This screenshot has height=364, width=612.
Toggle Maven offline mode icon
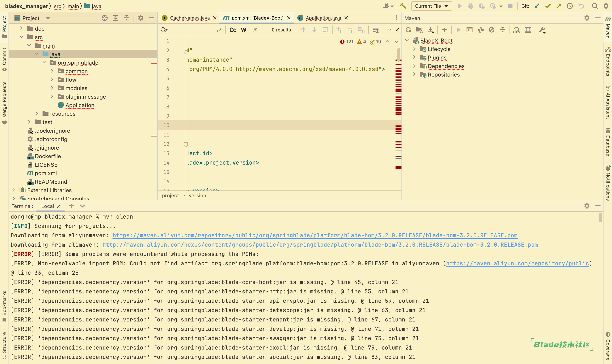click(x=481, y=30)
